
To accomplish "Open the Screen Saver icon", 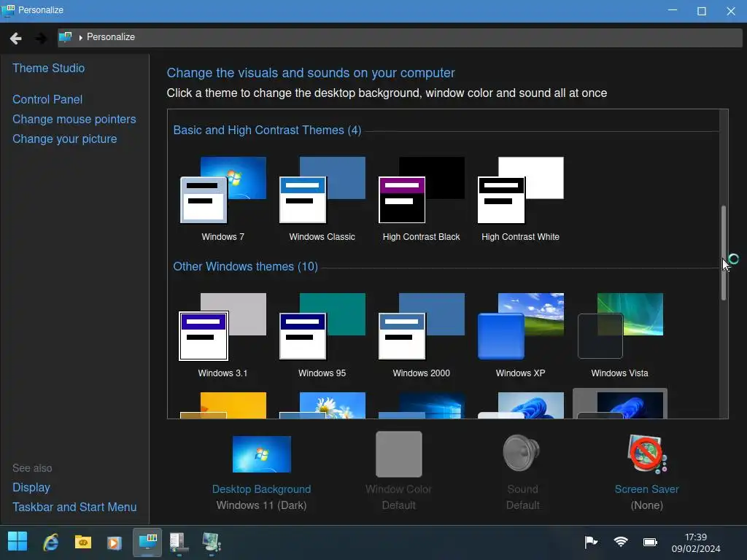I will [647, 454].
